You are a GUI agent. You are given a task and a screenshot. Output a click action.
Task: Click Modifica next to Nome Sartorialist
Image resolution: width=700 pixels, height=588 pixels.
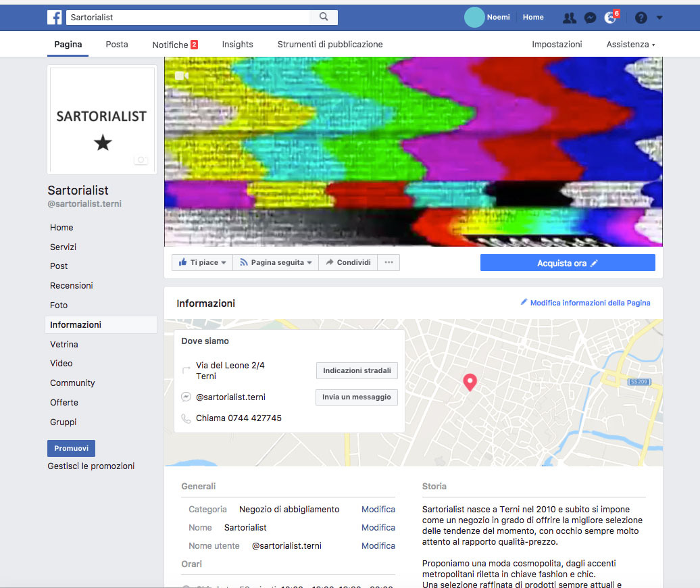378,528
